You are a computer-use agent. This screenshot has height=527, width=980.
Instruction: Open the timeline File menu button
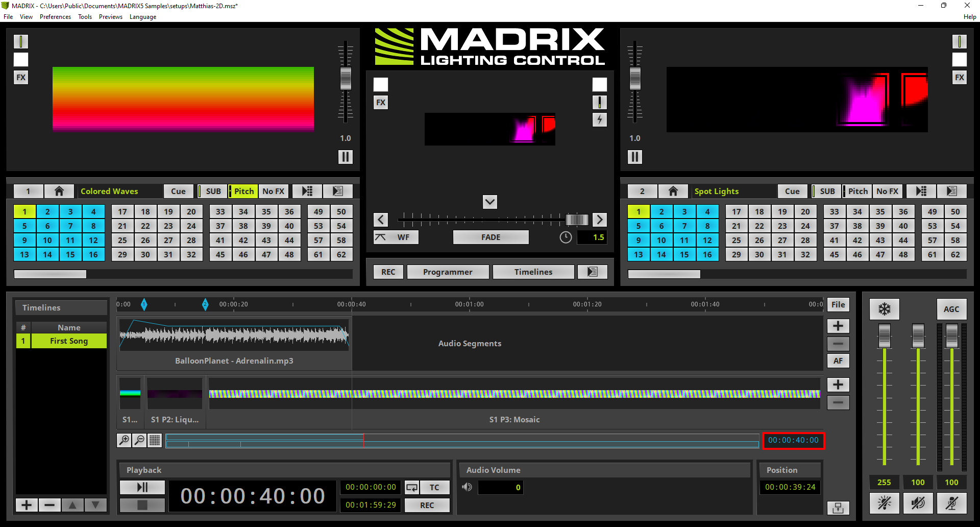[838, 305]
